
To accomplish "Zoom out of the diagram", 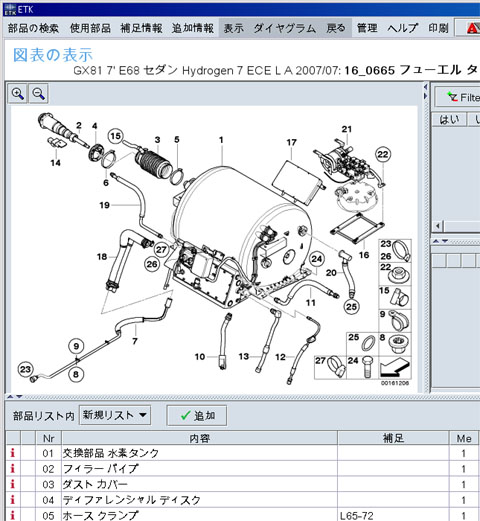I will click(x=38, y=93).
